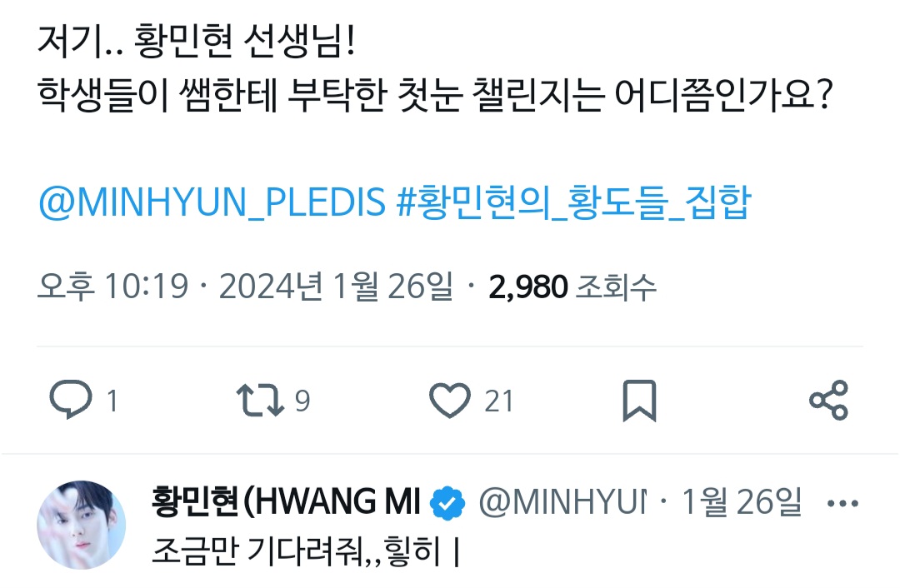Tap the retweet arrows icon
This screenshot has width=900, height=588.
pos(260,401)
